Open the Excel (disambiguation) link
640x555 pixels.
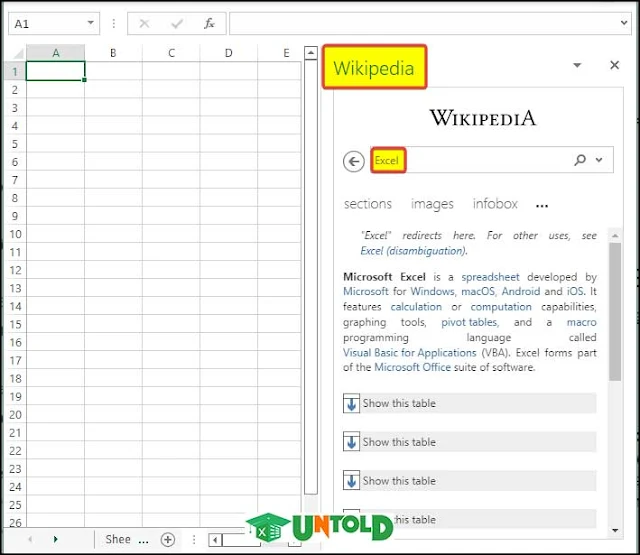tap(413, 251)
